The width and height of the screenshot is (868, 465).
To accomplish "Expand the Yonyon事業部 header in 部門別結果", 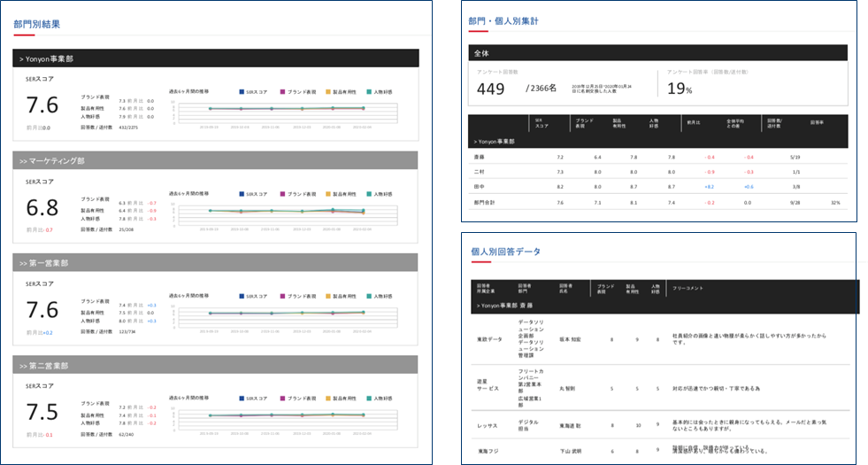I will point(216,58).
